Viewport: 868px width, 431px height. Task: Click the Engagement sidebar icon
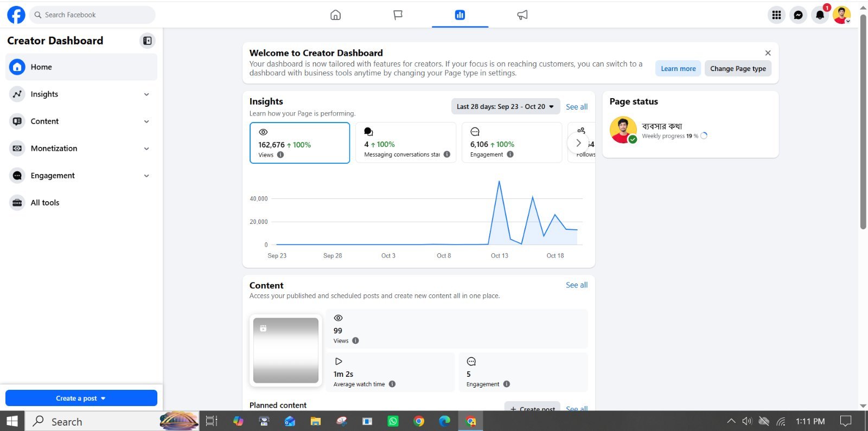point(17,175)
